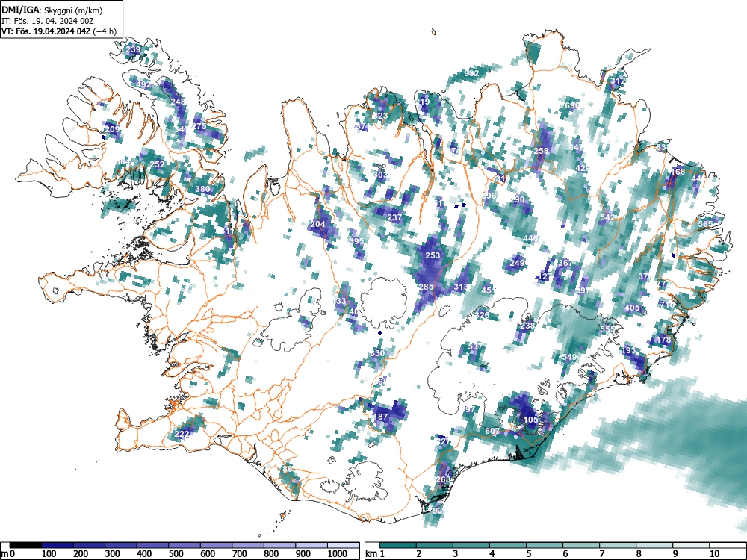Select the 238 visibility label
Viewport: 747px width, 560px height.
527,326
